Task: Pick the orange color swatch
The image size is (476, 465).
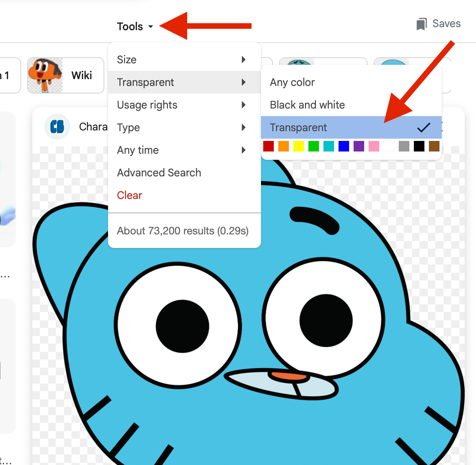Action: point(284,146)
